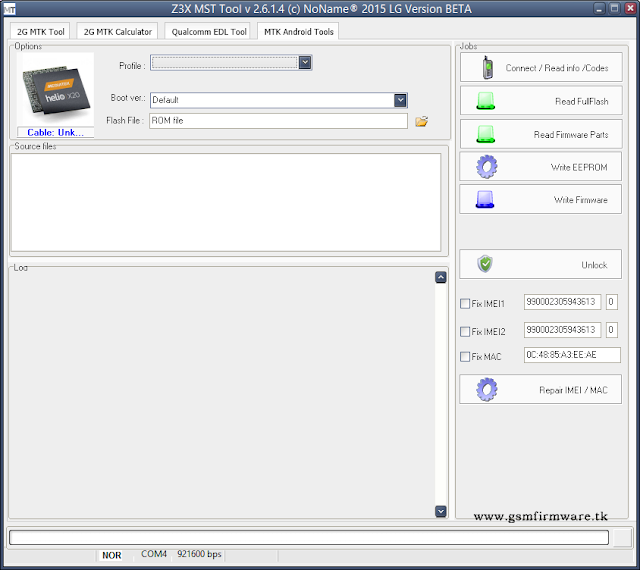
Task: Select the MTK Android Tools tab
Action: 298,31
